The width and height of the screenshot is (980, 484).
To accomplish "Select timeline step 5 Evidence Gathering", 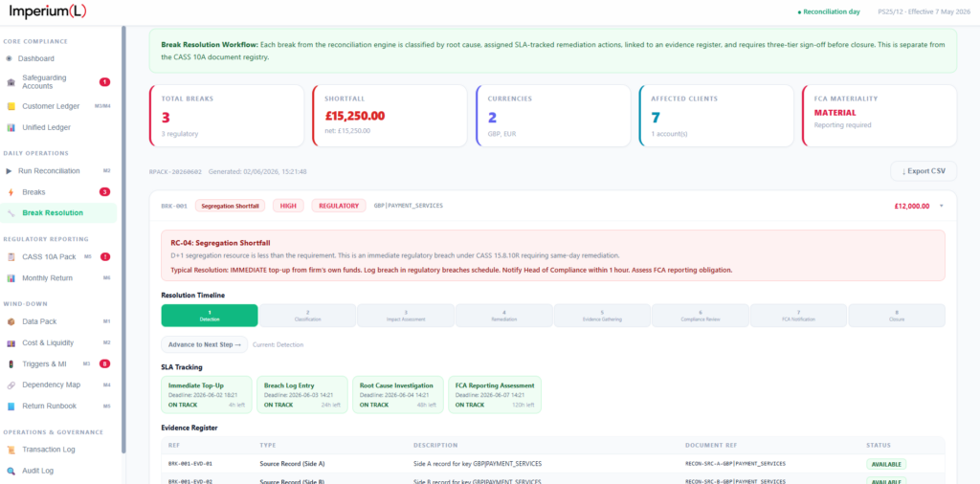I will click(x=603, y=316).
